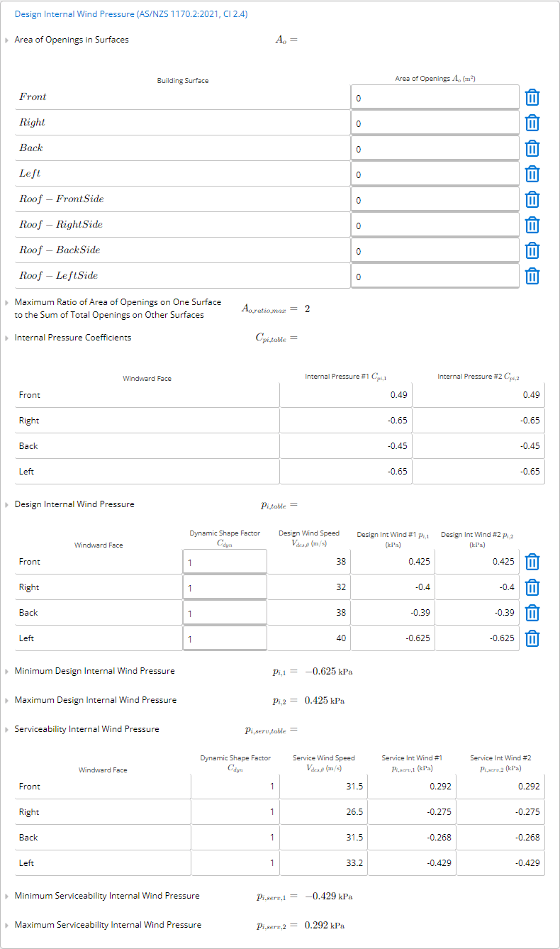The width and height of the screenshot is (560, 949).
Task: Select Front Cpi,1 value 0.49
Action: click(x=346, y=395)
